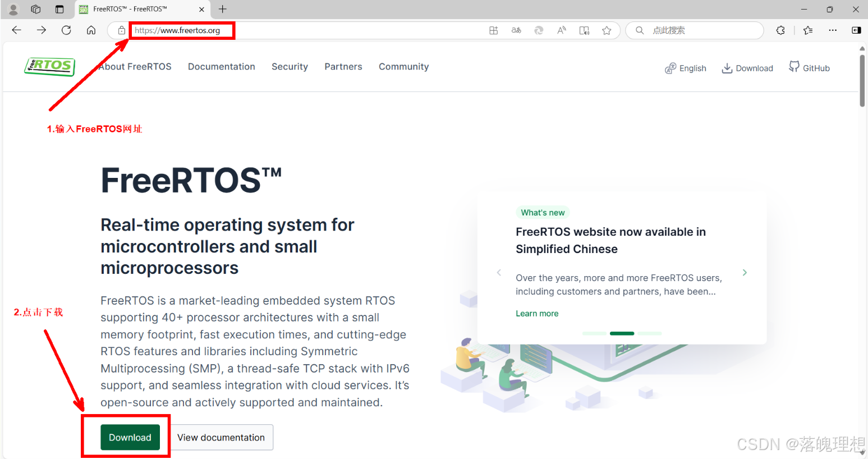
Task: Select the first carousel progress dot
Action: click(594, 333)
